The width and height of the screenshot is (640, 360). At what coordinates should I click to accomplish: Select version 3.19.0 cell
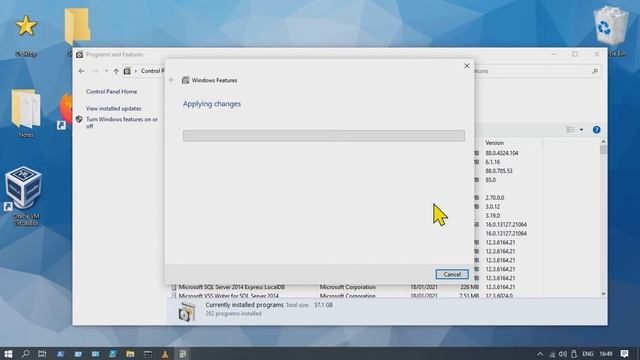pyautogui.click(x=492, y=216)
